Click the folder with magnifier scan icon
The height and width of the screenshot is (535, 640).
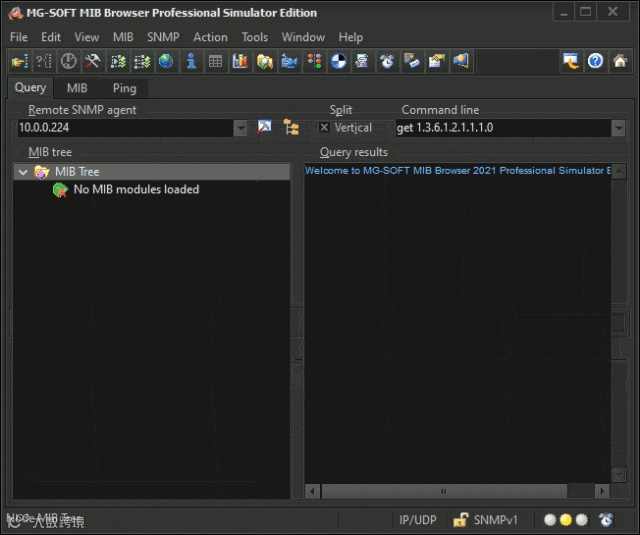coord(264,61)
